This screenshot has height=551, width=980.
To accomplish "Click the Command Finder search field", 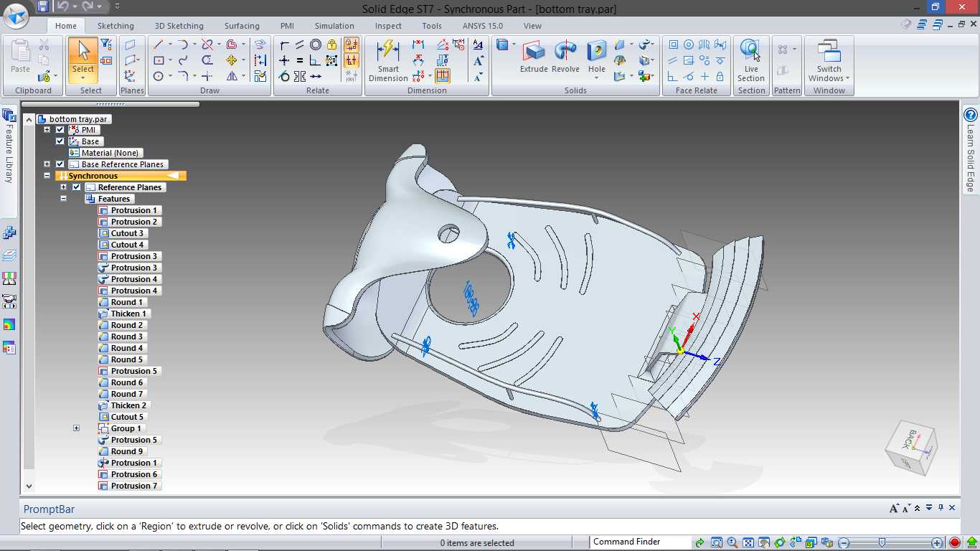I will (639, 542).
